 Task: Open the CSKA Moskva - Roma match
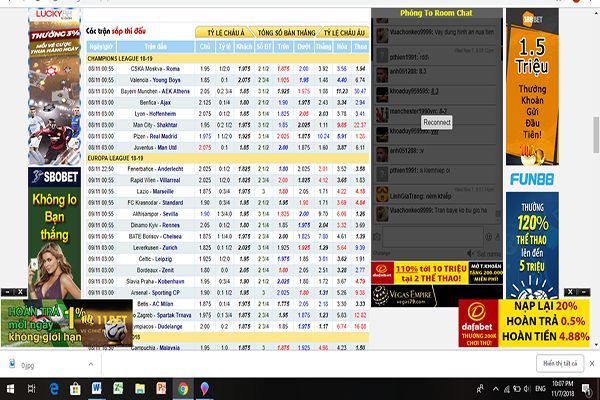(155, 69)
